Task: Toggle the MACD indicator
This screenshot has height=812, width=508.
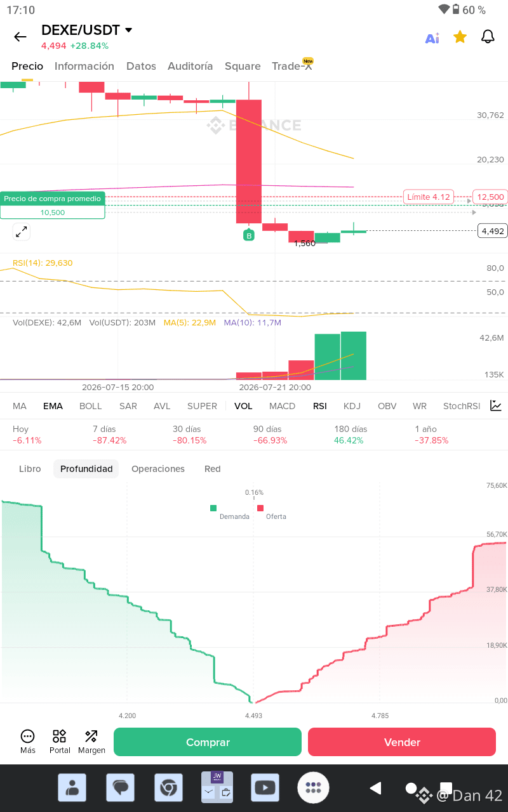Action: click(282, 406)
